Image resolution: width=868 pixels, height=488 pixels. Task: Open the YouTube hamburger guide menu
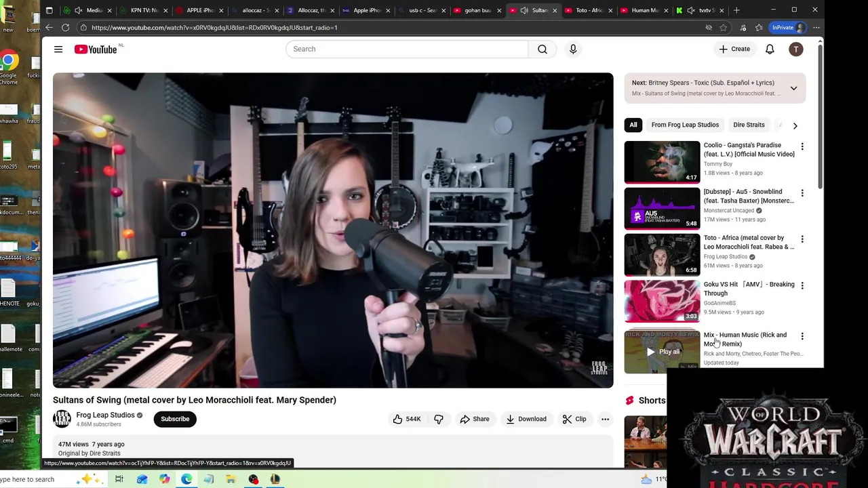(58, 49)
